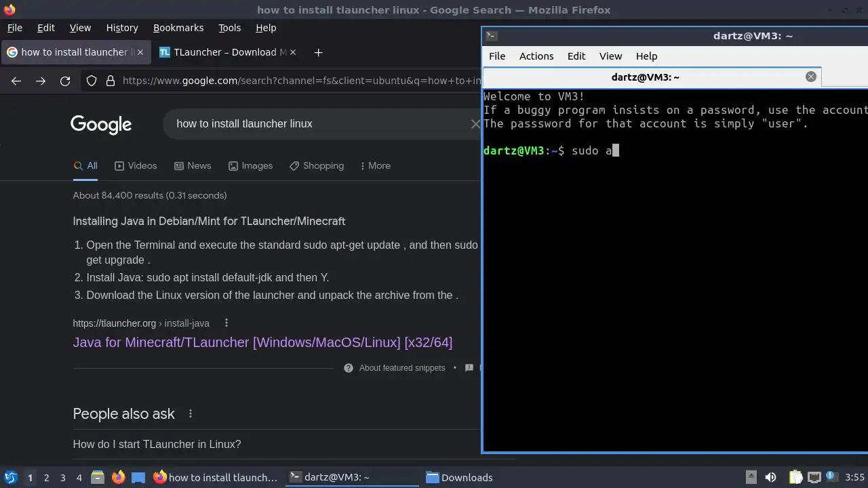Open the three-dot menu beside tlauncher.org result
Screen dimensions: 868x488
[x=226, y=323]
